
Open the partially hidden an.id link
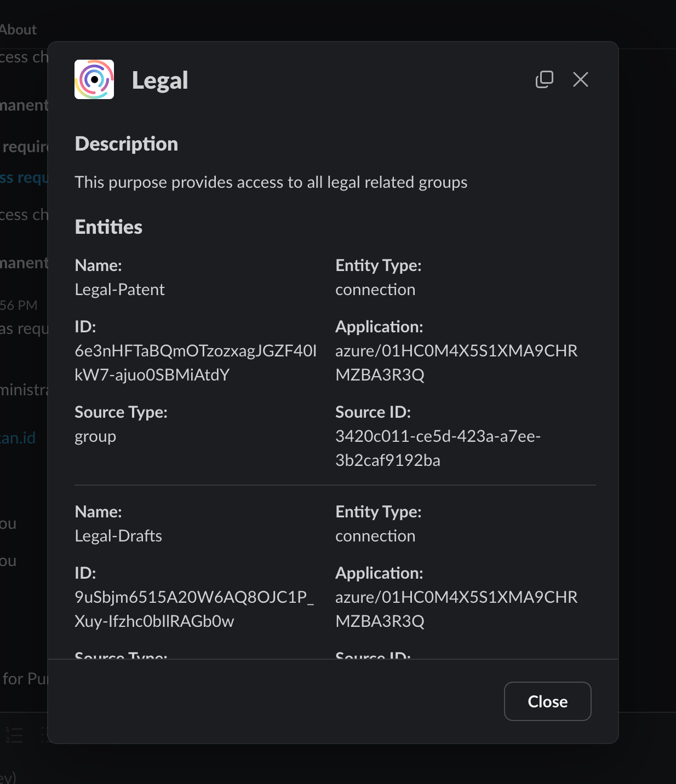point(18,438)
